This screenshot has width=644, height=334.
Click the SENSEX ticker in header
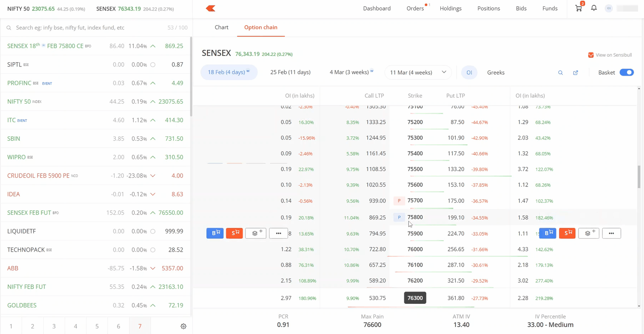pyautogui.click(x=135, y=9)
